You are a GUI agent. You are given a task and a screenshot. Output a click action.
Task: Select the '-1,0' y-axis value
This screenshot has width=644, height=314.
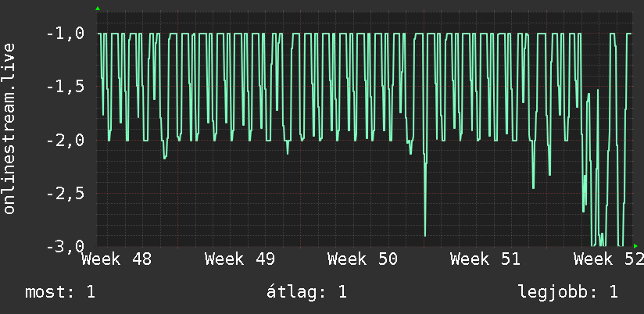click(66, 34)
